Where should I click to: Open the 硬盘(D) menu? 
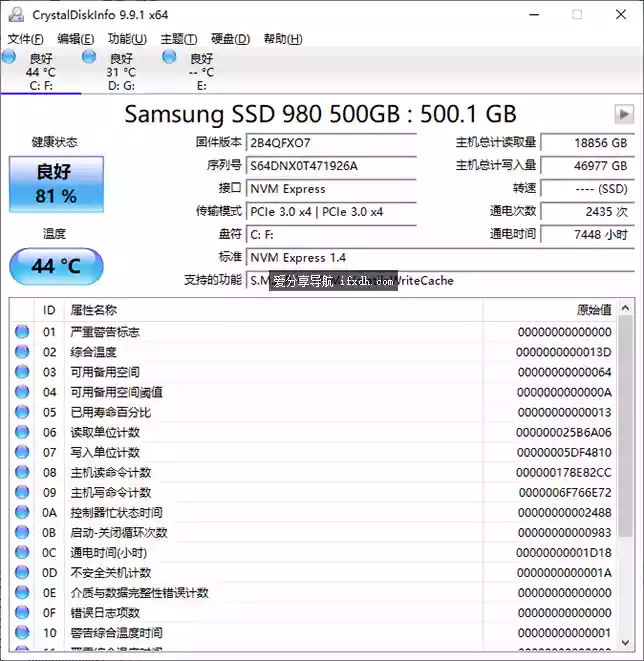pyautogui.click(x=231, y=39)
